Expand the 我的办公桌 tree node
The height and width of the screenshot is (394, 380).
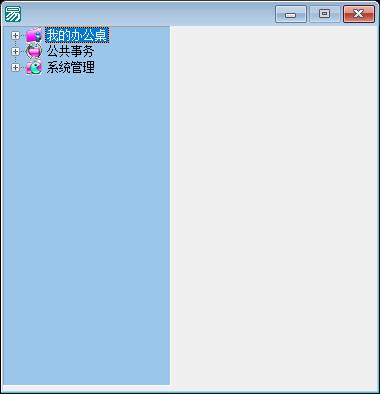tap(15, 35)
